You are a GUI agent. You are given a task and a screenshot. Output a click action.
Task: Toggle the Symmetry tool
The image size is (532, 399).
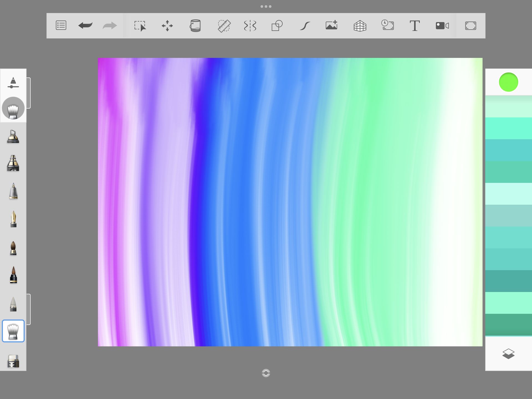[250, 26]
